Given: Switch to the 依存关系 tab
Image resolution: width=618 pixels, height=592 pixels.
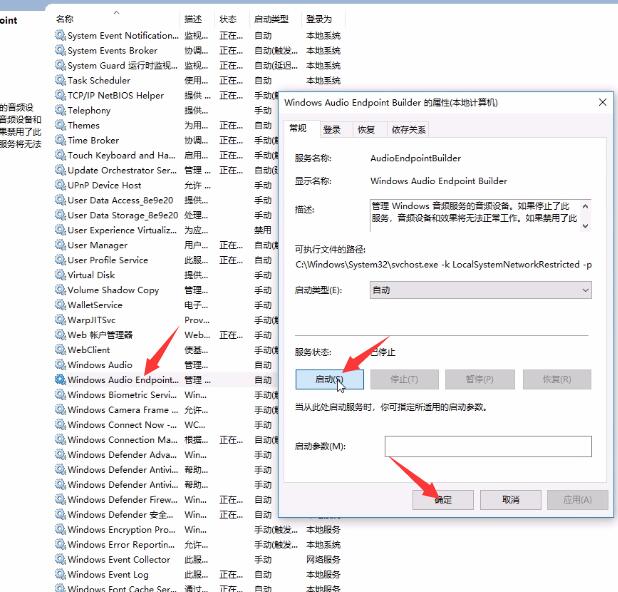Looking at the screenshot, I should [408, 130].
